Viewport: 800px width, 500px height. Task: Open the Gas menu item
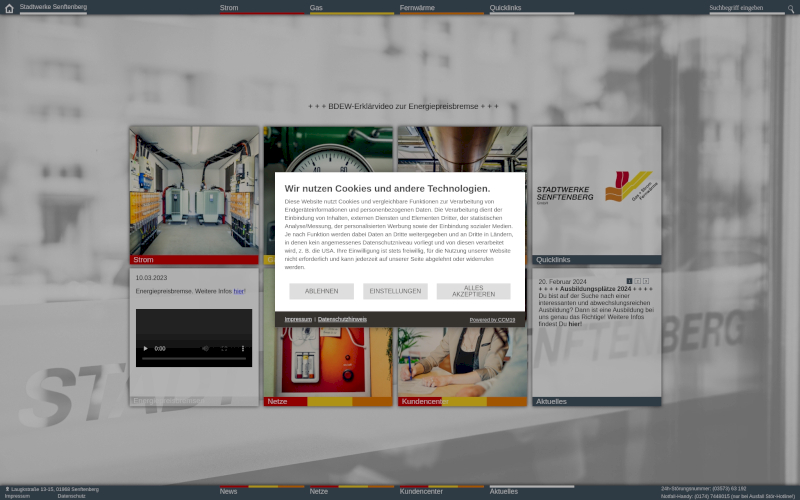316,8
